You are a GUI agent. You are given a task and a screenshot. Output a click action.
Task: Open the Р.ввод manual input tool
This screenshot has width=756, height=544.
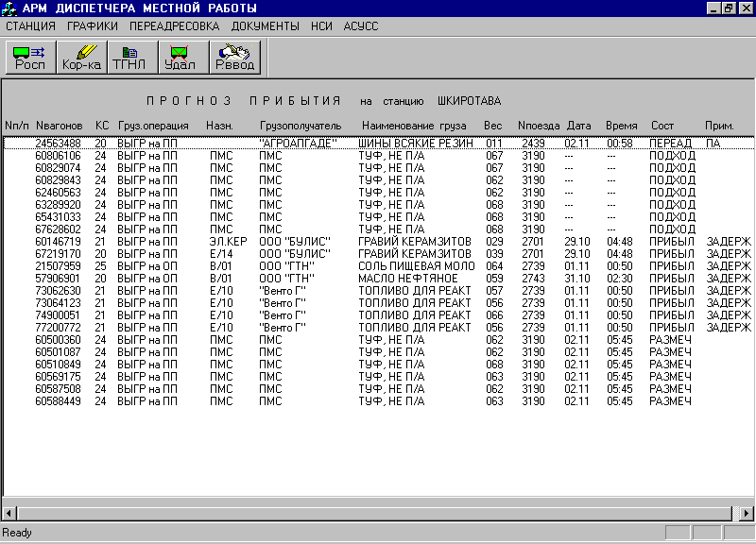(x=234, y=58)
